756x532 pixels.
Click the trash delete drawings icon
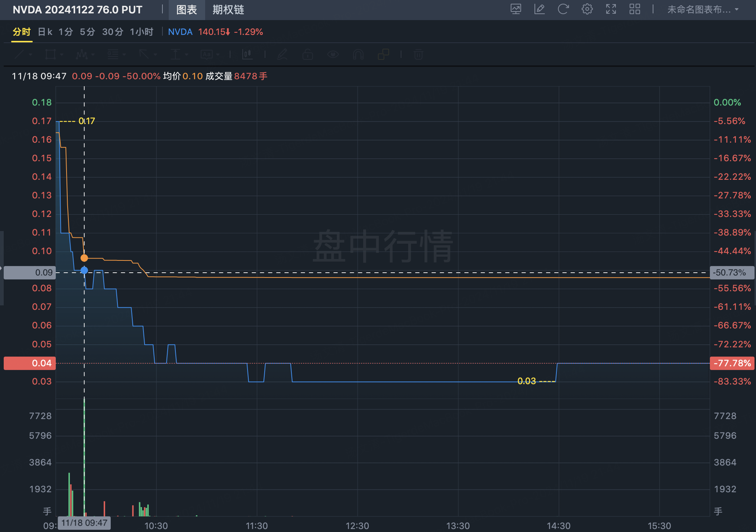(418, 55)
